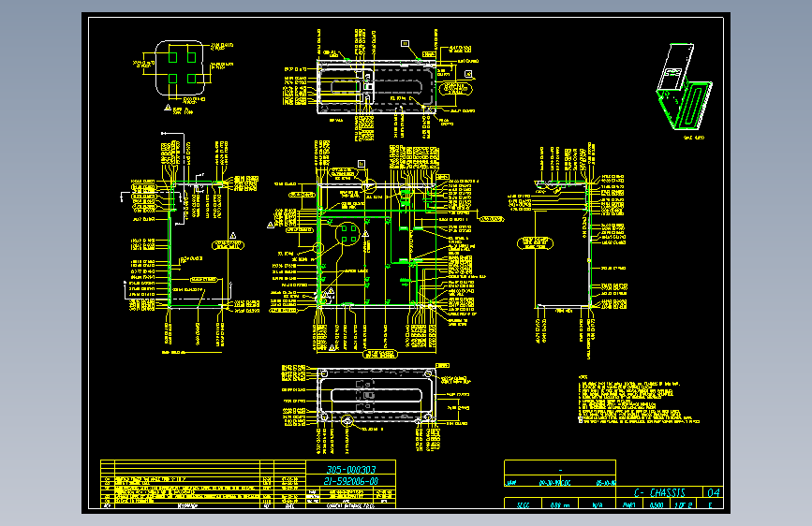
Task: Select the central main plan view
Action: (376, 245)
